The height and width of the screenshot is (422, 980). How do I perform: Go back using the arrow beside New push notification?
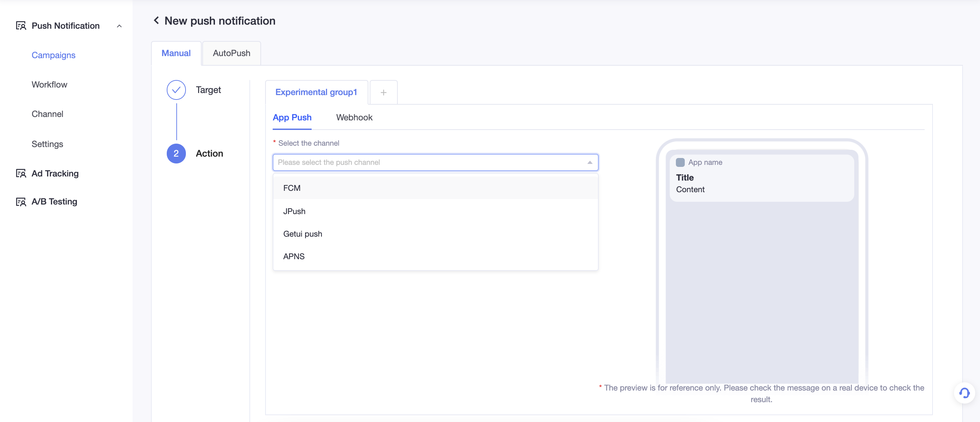coord(156,20)
